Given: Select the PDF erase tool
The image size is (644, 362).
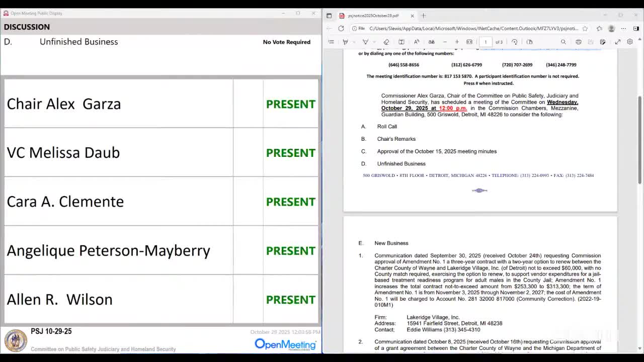Looking at the screenshot, I should tap(386, 42).
